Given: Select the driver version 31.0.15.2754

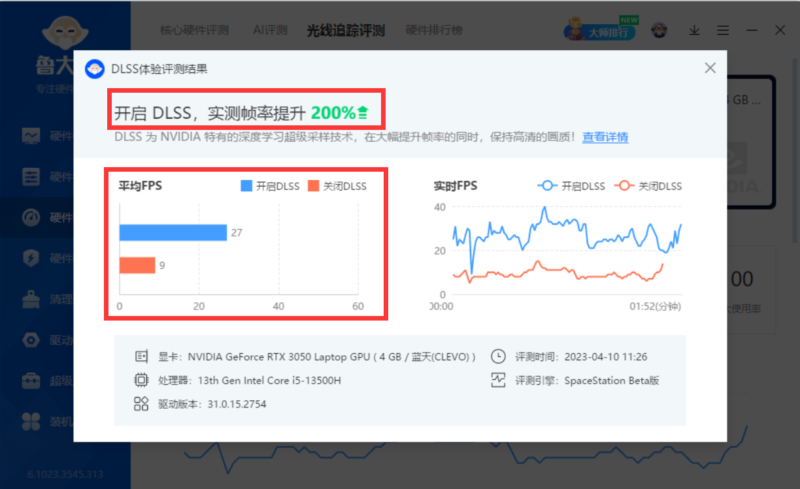Looking at the screenshot, I should click(237, 404).
